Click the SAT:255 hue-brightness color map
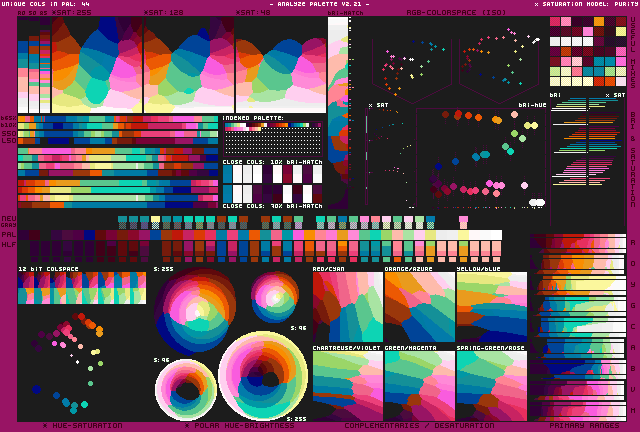The height and width of the screenshot is (432, 640). 97,65
